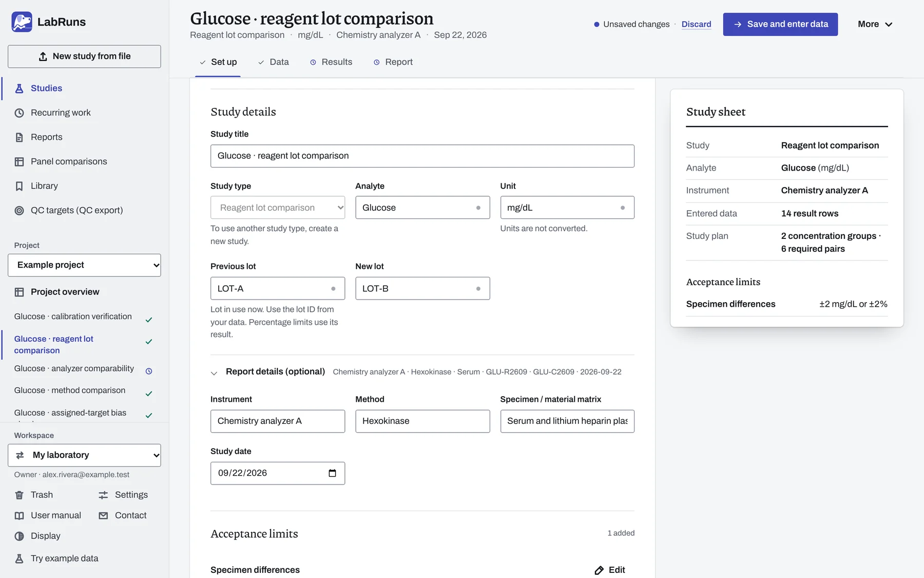Switch to the Data tab
This screenshot has width=924, height=578.
point(273,62)
